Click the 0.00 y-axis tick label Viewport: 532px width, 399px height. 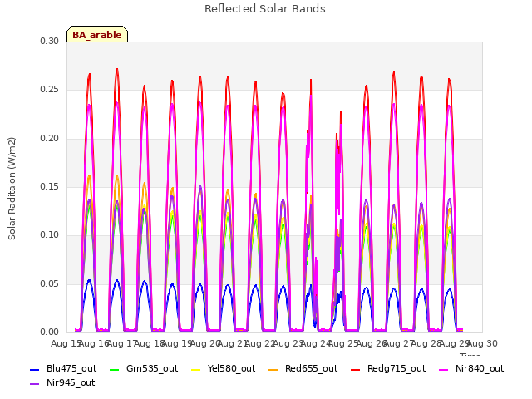(50, 332)
